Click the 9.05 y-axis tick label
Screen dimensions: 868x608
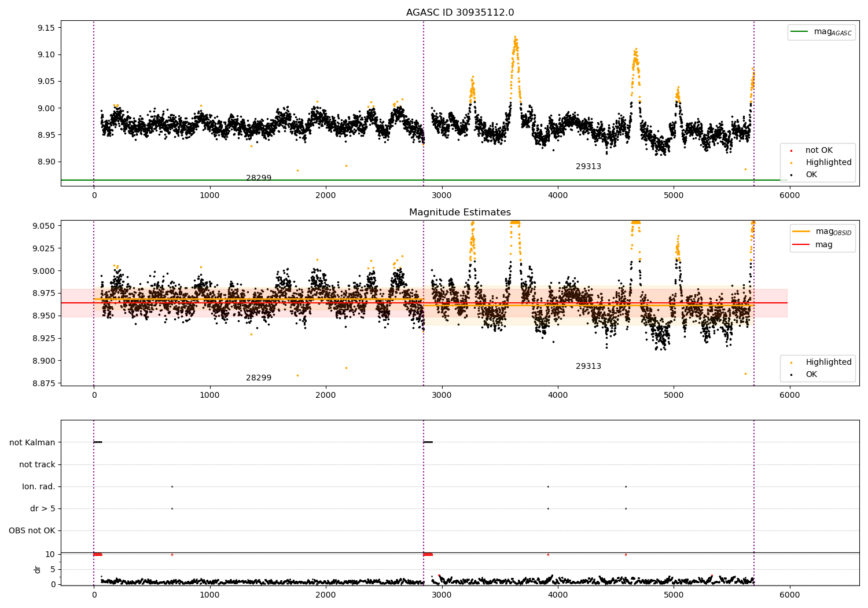click(x=46, y=82)
